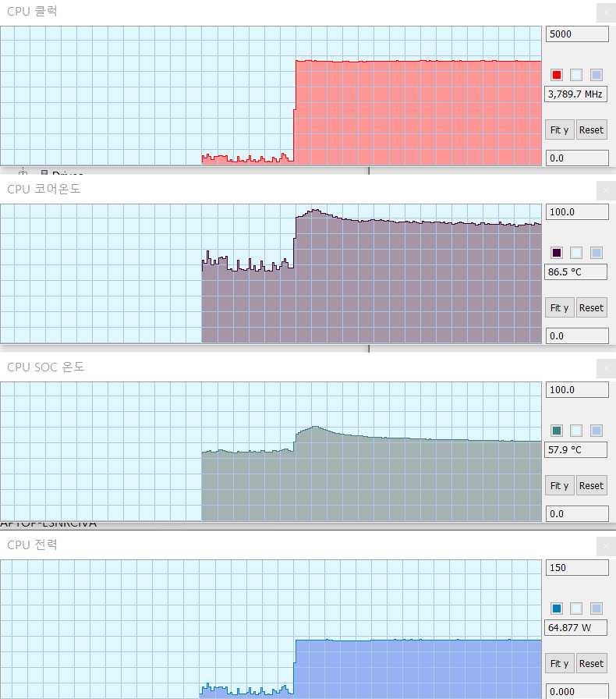Click the CPU 클럭 window title

pyautogui.click(x=32, y=11)
